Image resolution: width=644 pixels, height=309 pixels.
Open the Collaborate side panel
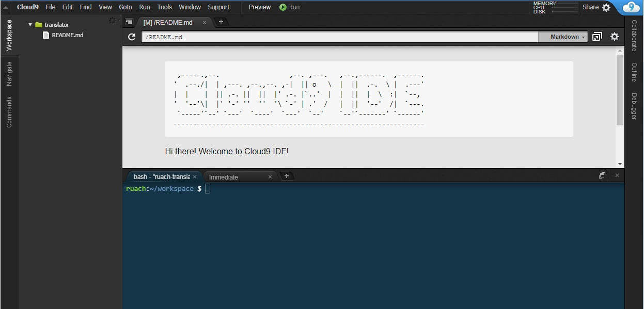pos(634,36)
